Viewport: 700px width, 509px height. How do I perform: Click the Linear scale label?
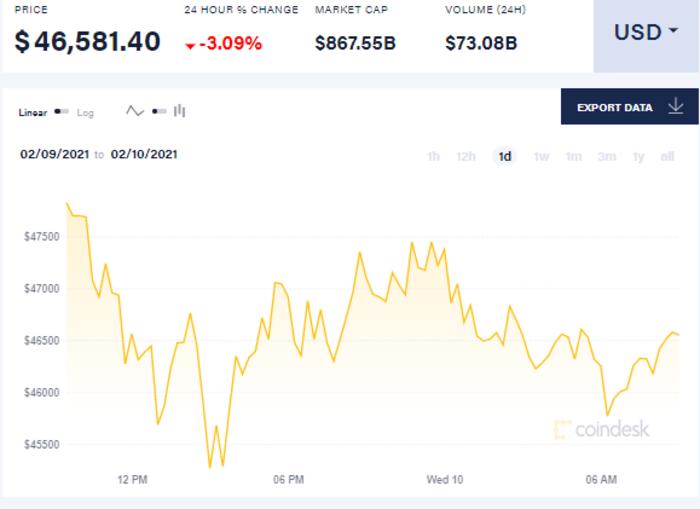click(33, 113)
